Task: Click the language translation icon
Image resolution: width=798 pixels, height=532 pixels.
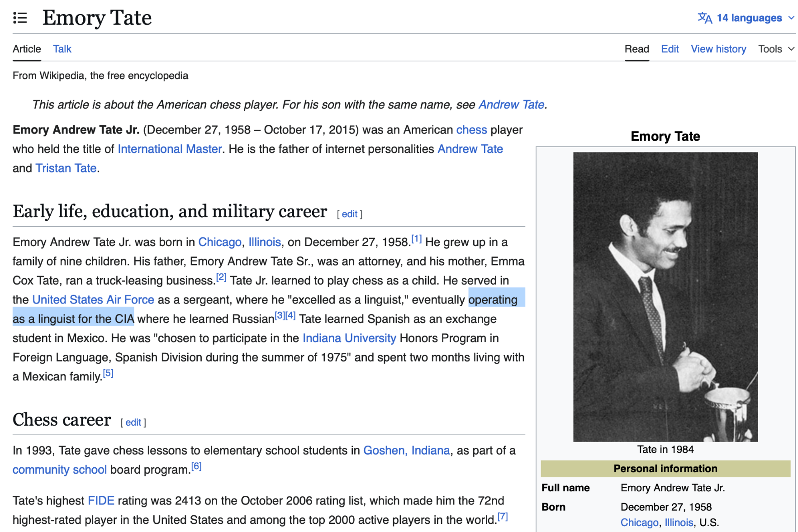Action: (705, 18)
